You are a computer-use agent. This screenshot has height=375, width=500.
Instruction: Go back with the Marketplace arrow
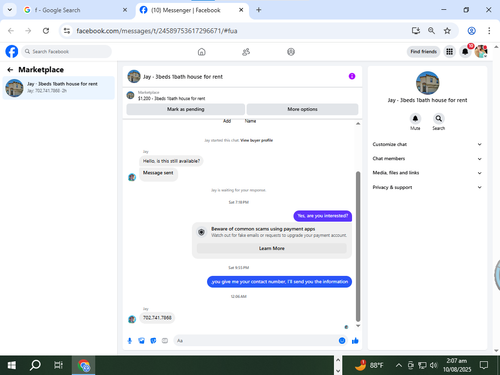point(10,70)
